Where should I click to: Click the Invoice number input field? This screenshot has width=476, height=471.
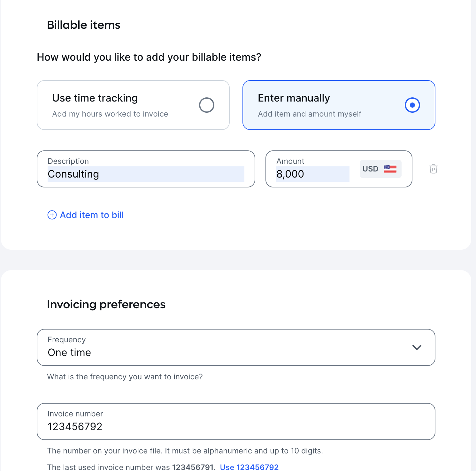(x=236, y=422)
